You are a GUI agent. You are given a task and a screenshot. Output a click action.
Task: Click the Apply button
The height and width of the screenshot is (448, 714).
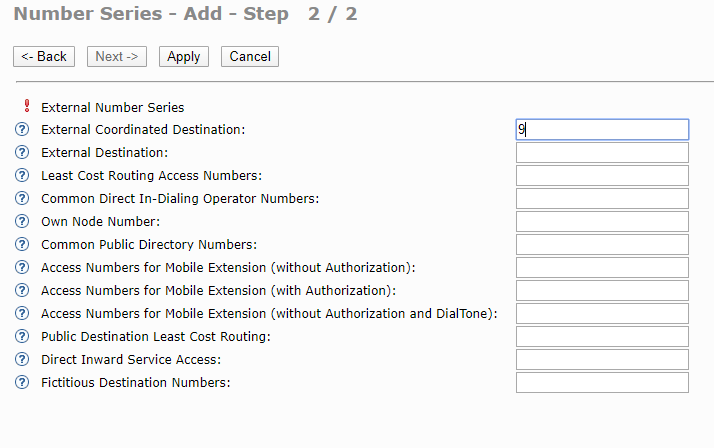[x=184, y=57]
